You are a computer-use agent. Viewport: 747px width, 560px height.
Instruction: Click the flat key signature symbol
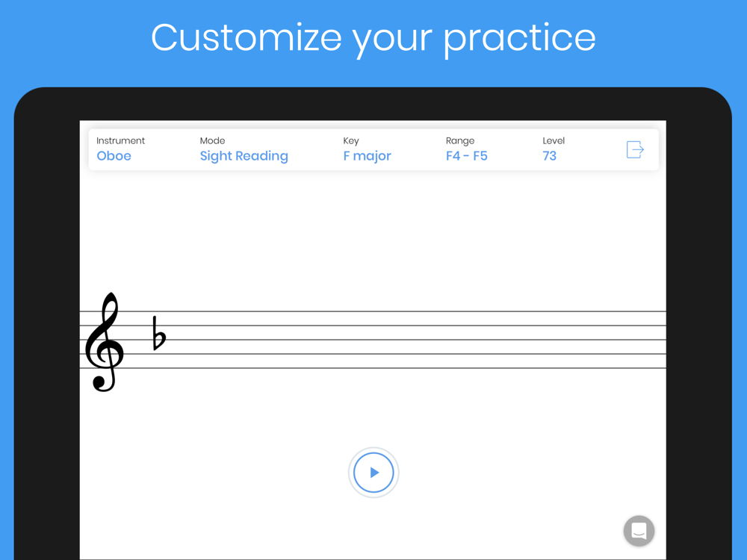tap(158, 333)
